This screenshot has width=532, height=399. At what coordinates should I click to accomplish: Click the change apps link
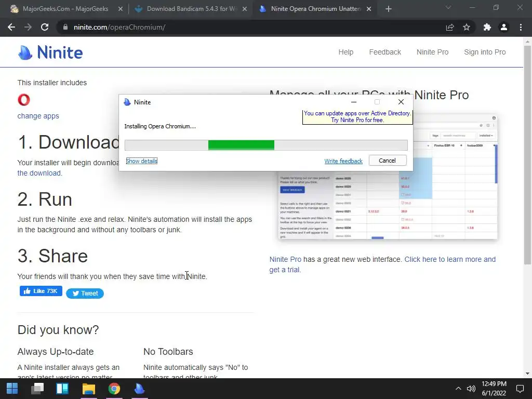[38, 116]
